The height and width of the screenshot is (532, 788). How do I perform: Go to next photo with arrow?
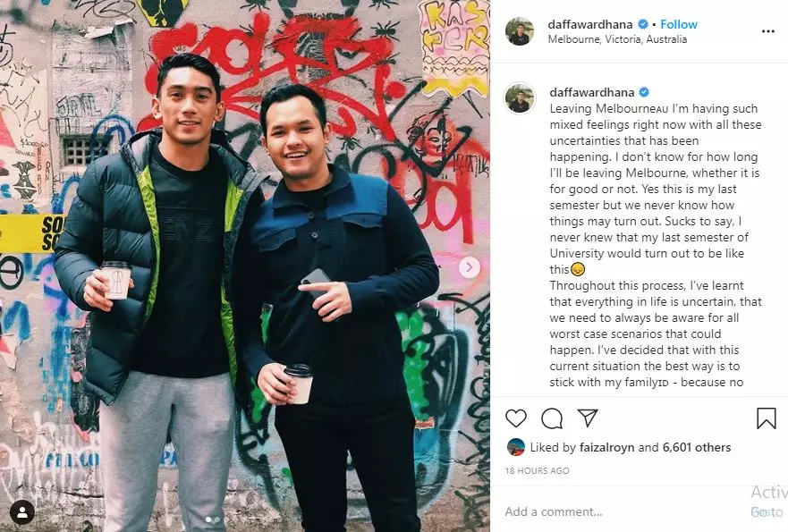pyautogui.click(x=469, y=267)
